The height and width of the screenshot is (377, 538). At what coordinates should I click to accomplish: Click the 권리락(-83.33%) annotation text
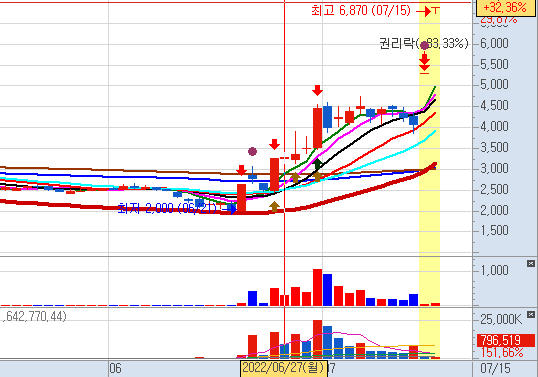(424, 44)
